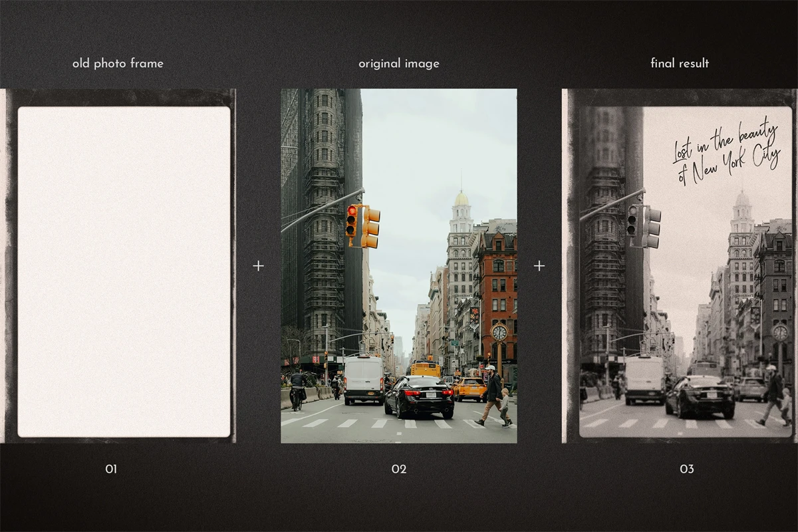Click the blank old photo frame
This screenshot has width=798, height=532.
coord(124,271)
